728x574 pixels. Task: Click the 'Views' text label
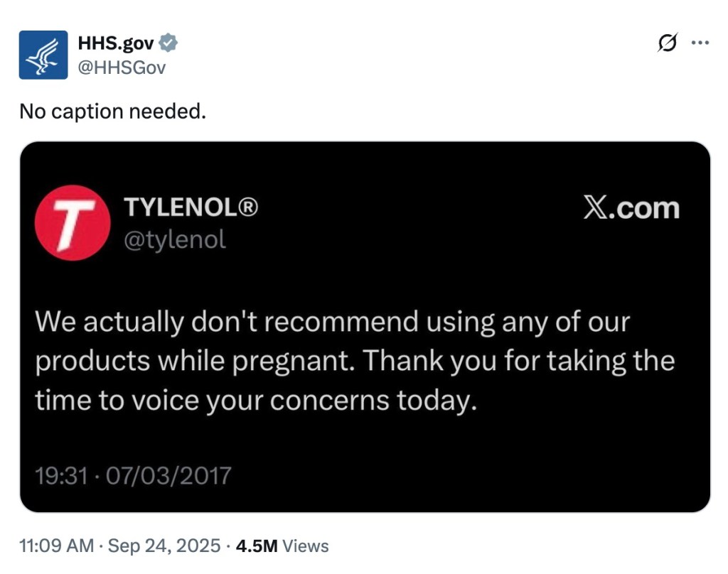pos(304,546)
